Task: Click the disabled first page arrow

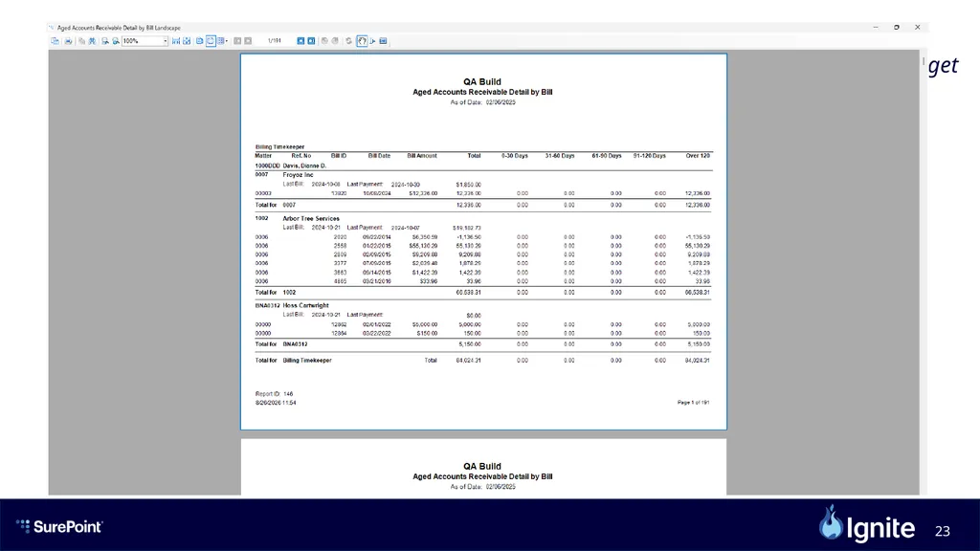Action: (x=237, y=41)
